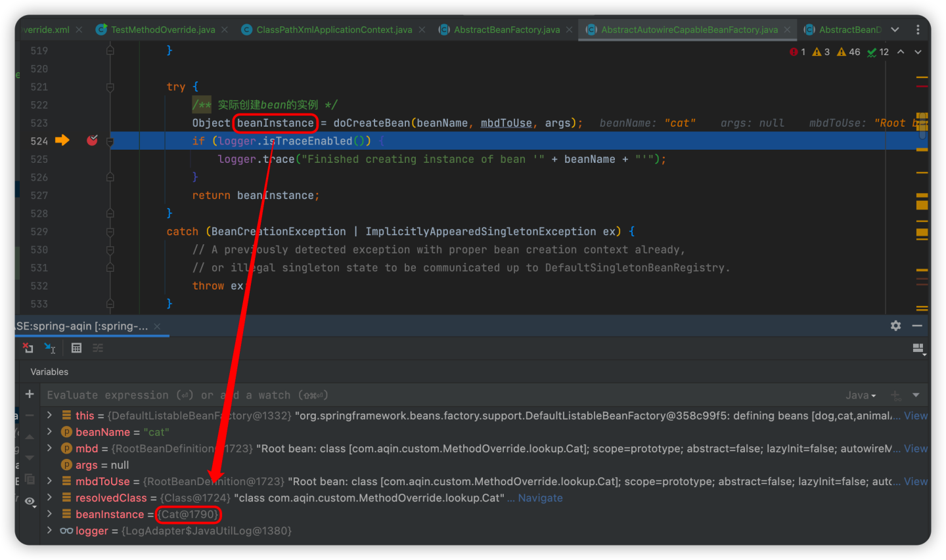Switch to the AbstractBeanD tab
946x560 pixels.
[843, 30]
